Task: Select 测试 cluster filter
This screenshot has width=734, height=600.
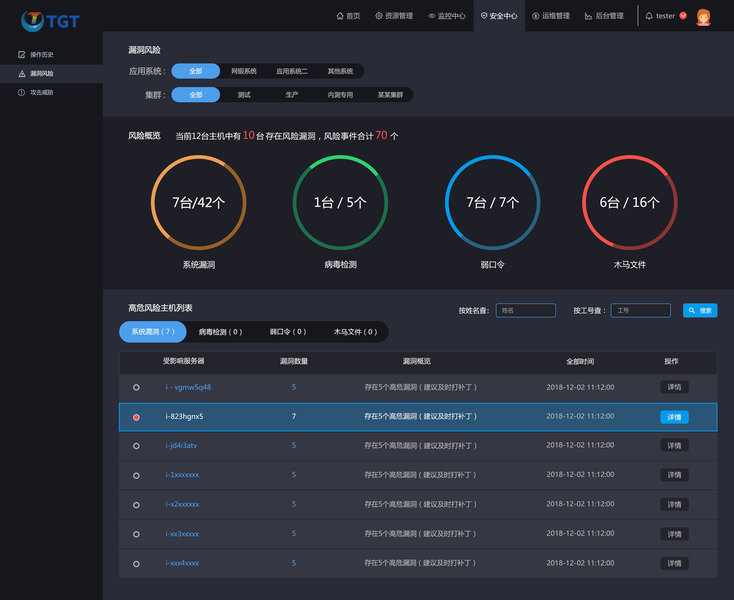Action: pyautogui.click(x=244, y=95)
